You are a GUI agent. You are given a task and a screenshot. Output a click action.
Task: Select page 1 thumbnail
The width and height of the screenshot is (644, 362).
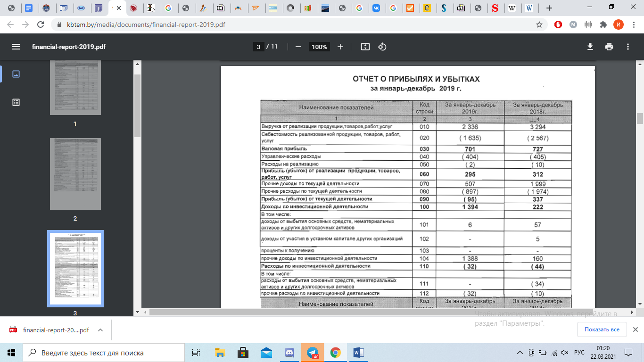[x=75, y=88]
